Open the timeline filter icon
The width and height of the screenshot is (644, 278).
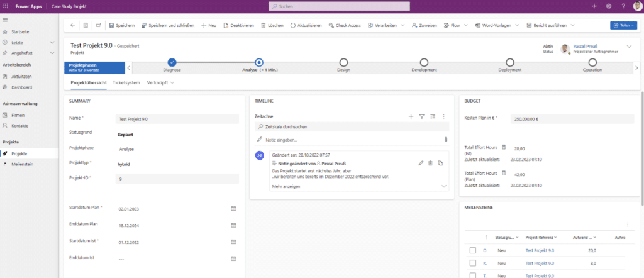[x=421, y=116]
